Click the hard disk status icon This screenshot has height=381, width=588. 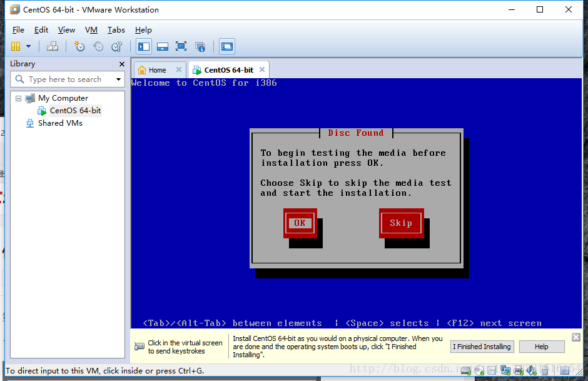(x=466, y=370)
